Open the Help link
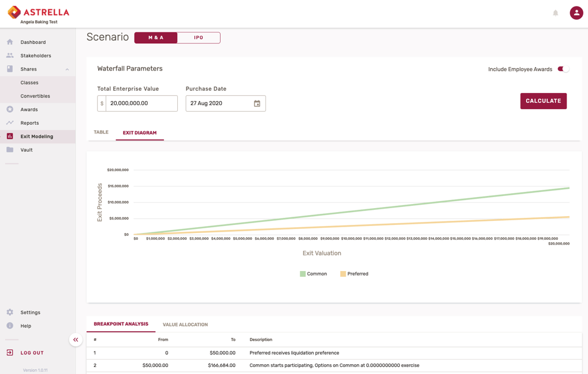Viewport: 588px width, 374px height. click(x=26, y=326)
